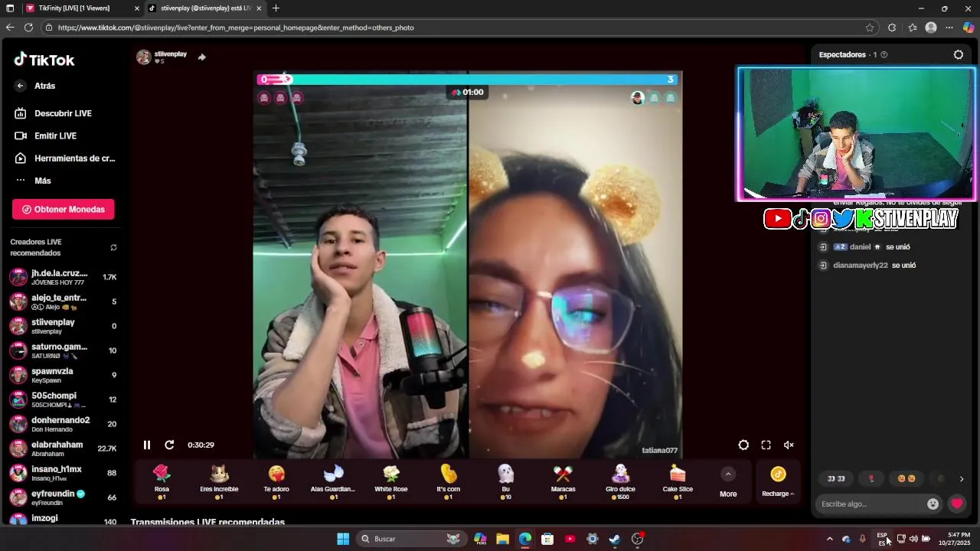Open File Explorer from the taskbar

coord(502,539)
